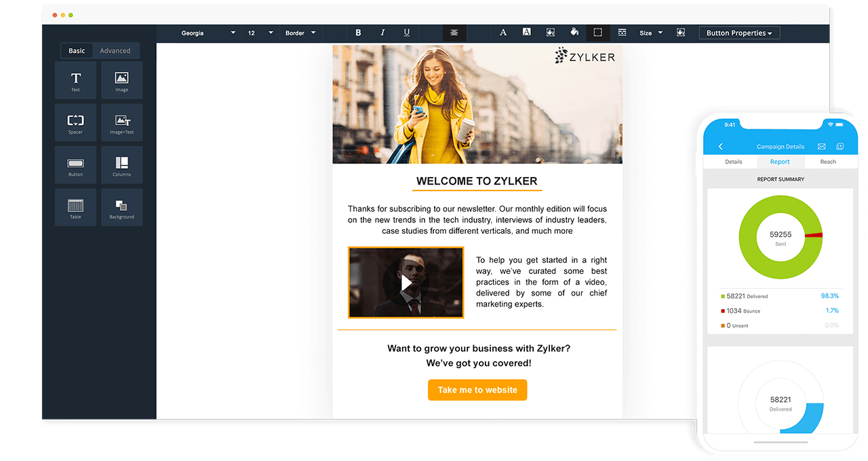The height and width of the screenshot is (461, 868).
Task: Switch to the Advanced tab
Action: point(115,51)
